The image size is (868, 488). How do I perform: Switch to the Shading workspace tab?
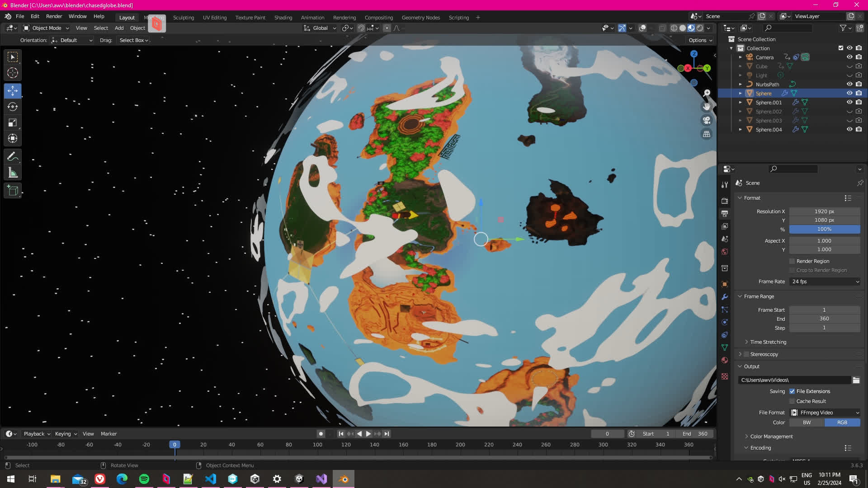coord(283,18)
